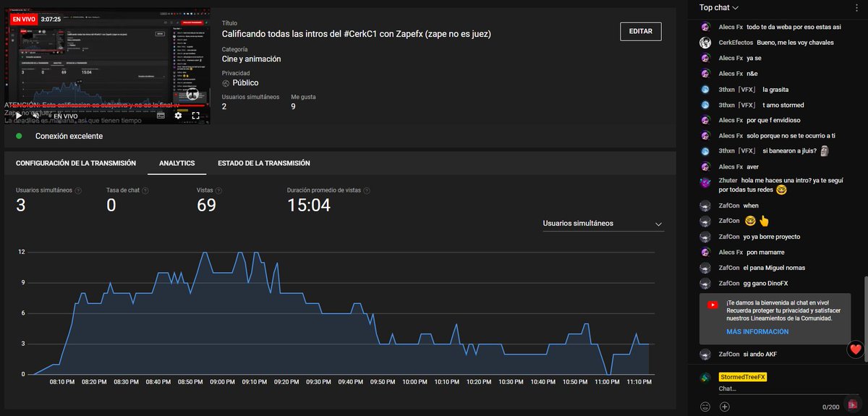Open help icon for Duración promedio de vistas
The image size is (868, 416).
367,190
